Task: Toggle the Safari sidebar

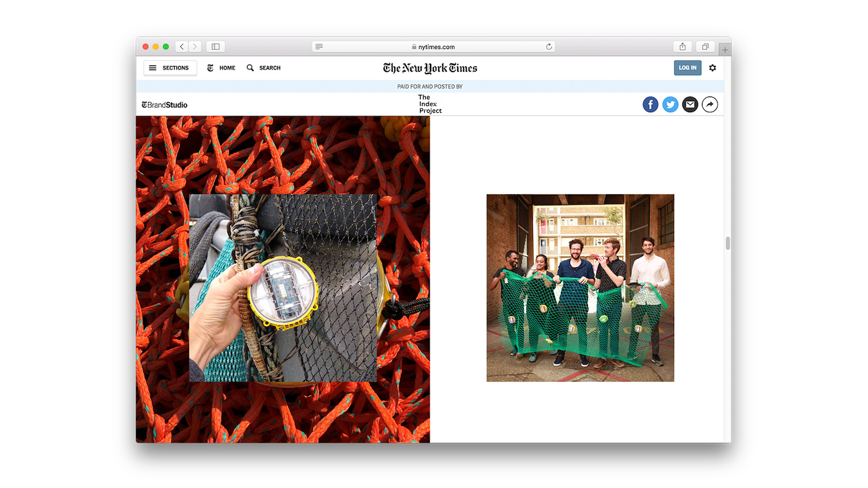Action: pos(215,47)
